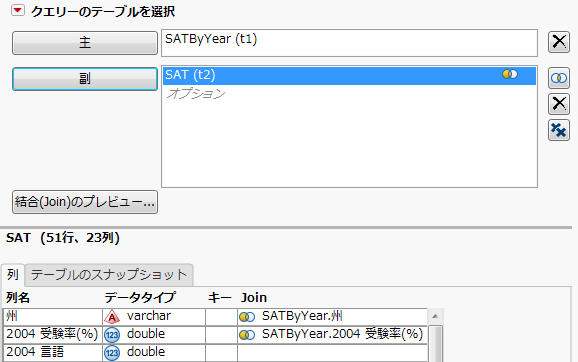Switch to the 列 tab
This screenshot has width=578, height=362.
pos(13,275)
